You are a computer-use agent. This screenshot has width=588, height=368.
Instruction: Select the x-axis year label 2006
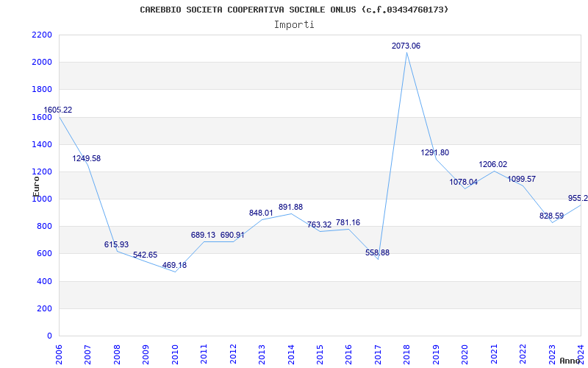point(59,354)
